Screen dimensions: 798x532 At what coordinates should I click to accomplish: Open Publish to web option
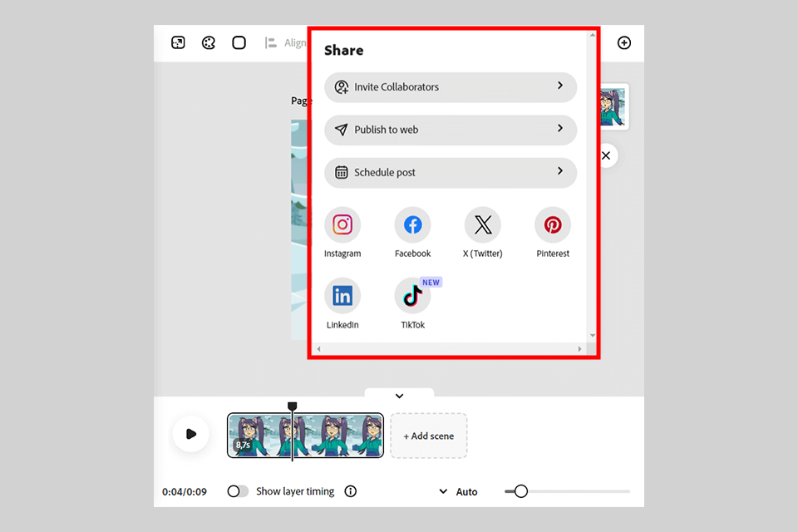pos(451,130)
